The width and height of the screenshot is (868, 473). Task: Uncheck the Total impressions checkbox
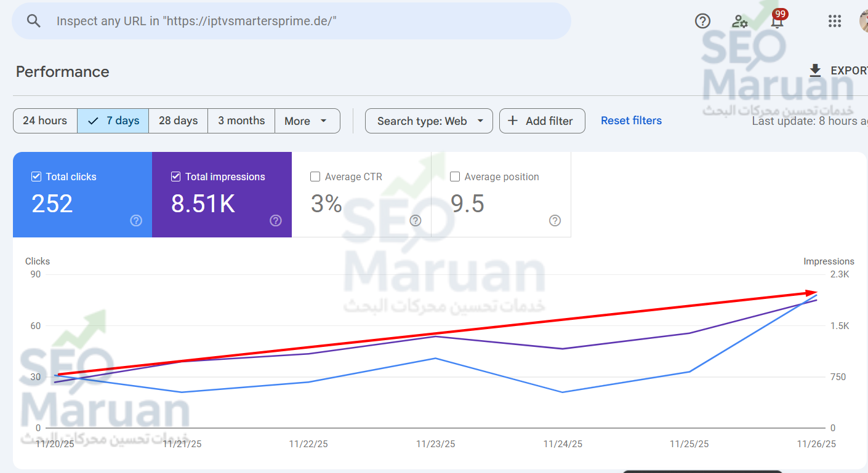176,177
